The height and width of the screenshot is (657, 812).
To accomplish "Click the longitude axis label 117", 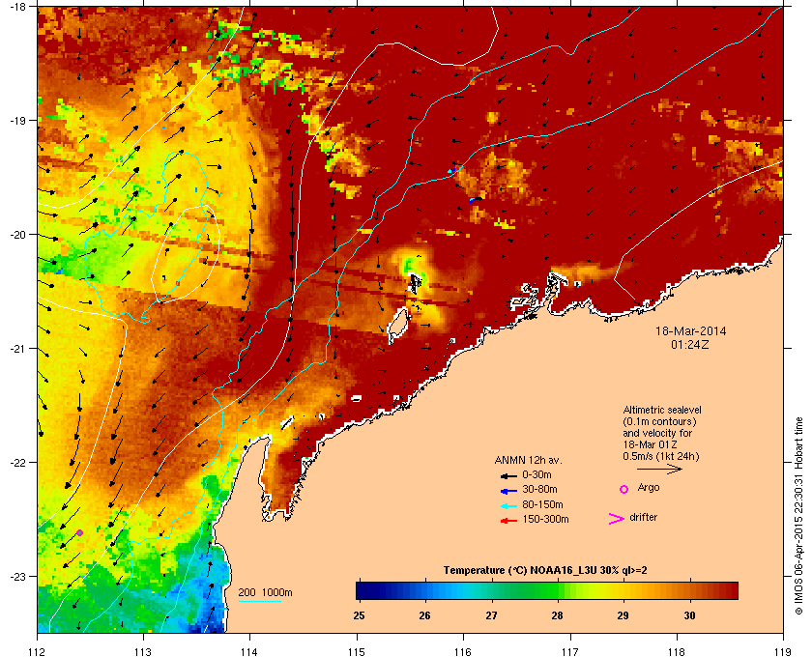I will tap(569, 652).
